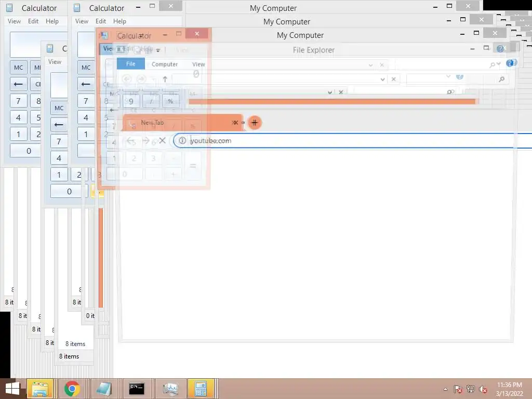Open Google Chrome from taskbar
The image size is (532, 399).
point(72,389)
